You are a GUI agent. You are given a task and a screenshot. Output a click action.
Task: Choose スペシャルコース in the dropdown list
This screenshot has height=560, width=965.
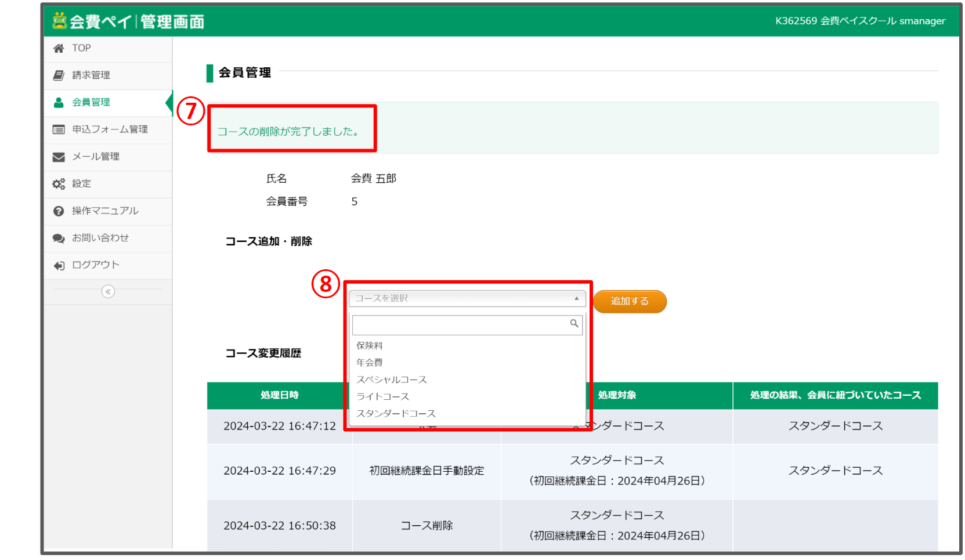[x=392, y=380]
